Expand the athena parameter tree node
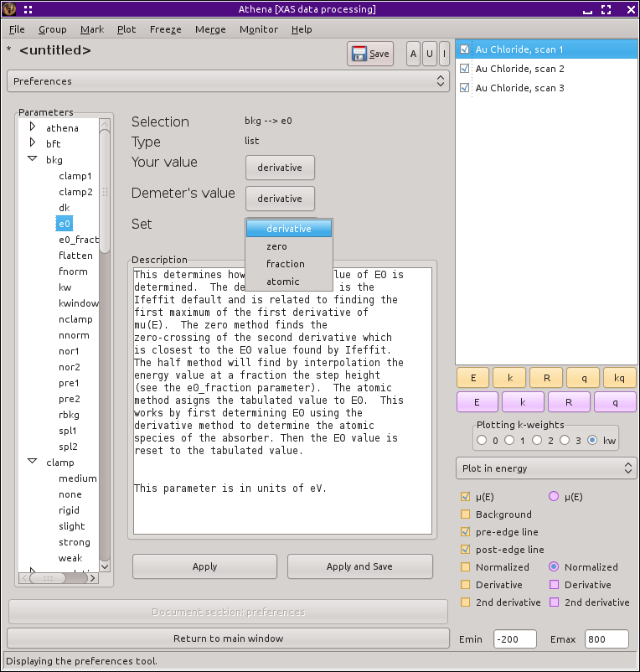The height and width of the screenshot is (672, 640). pyautogui.click(x=33, y=127)
